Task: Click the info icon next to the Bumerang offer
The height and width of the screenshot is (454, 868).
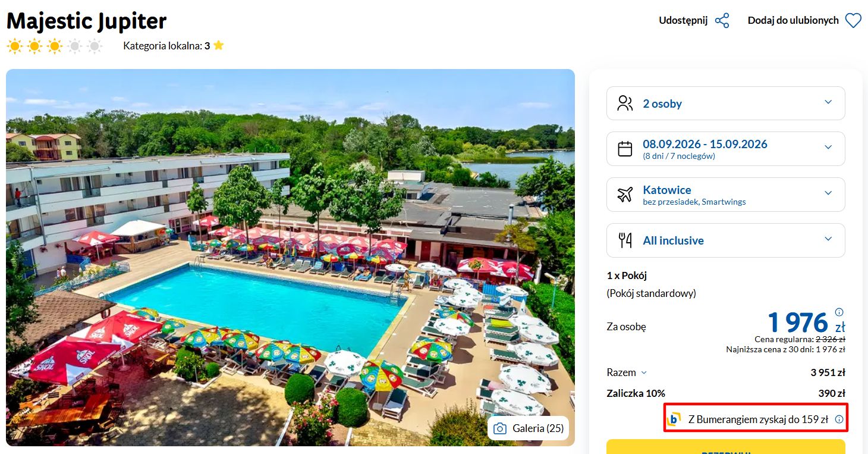Action: pyautogui.click(x=839, y=419)
